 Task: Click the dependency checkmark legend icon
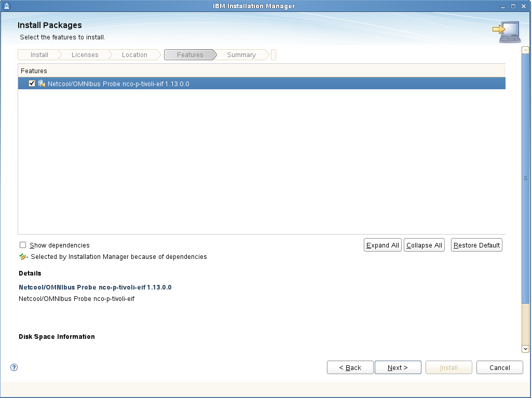click(23, 257)
